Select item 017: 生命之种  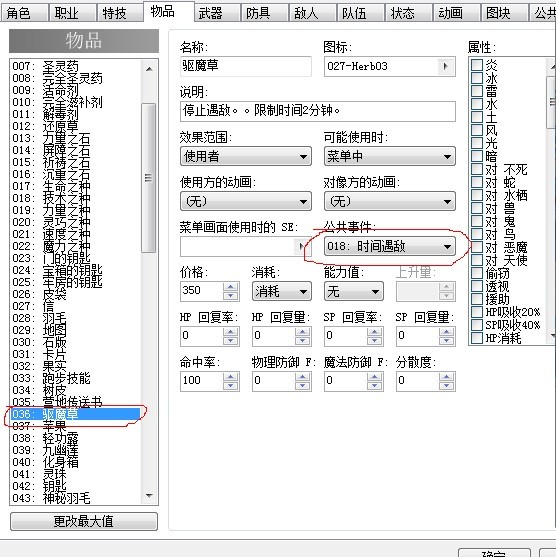(75, 186)
